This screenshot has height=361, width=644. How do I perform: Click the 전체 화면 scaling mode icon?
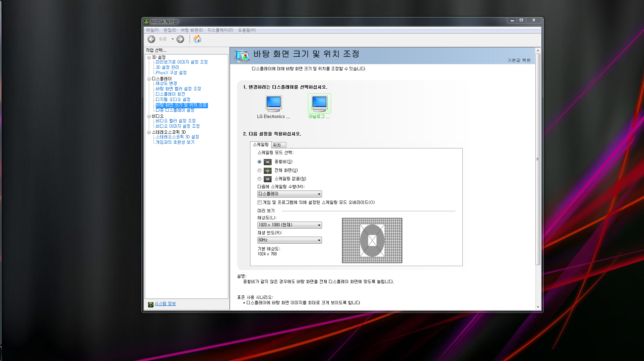[x=267, y=170]
